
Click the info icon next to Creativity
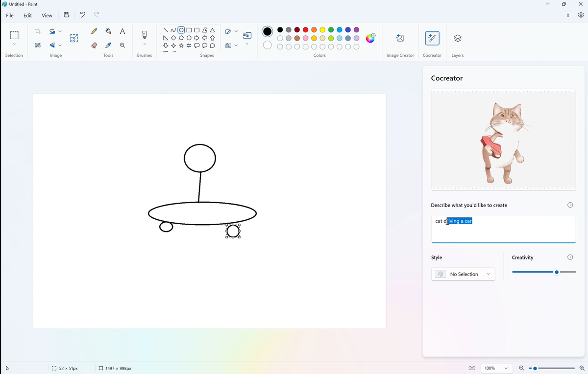(570, 257)
